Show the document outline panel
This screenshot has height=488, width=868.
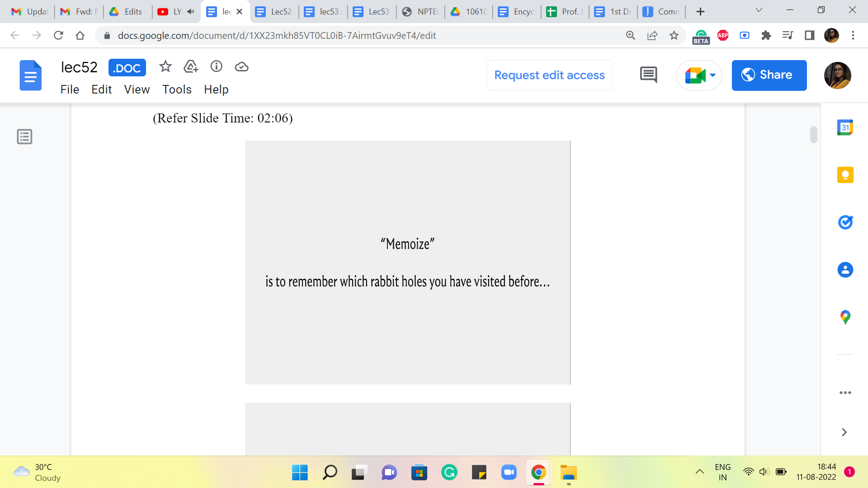click(x=24, y=136)
